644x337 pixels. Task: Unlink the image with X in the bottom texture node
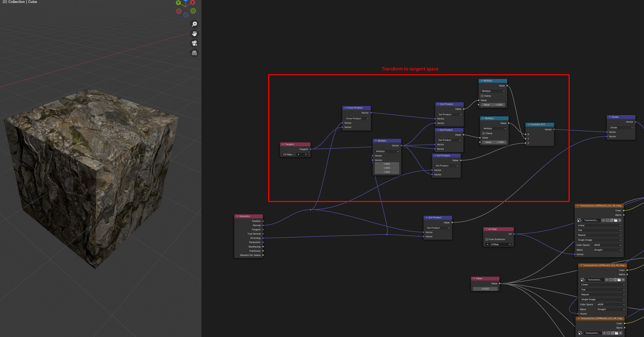(621, 333)
